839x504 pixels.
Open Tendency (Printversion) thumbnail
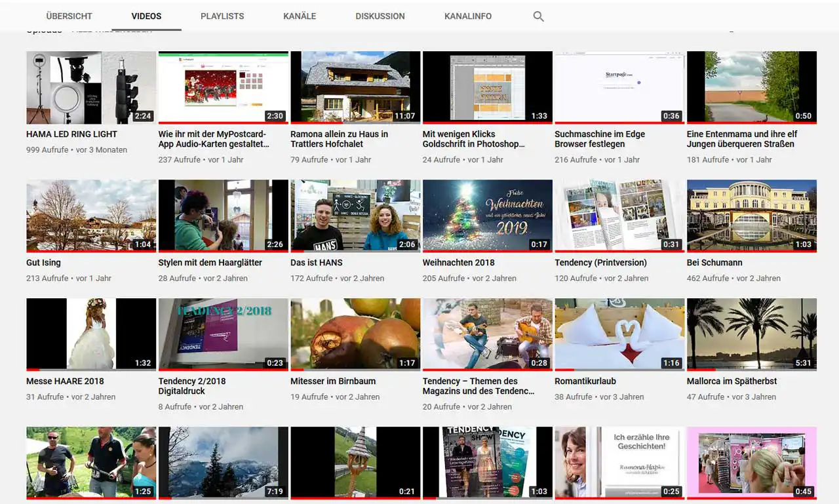coord(619,216)
